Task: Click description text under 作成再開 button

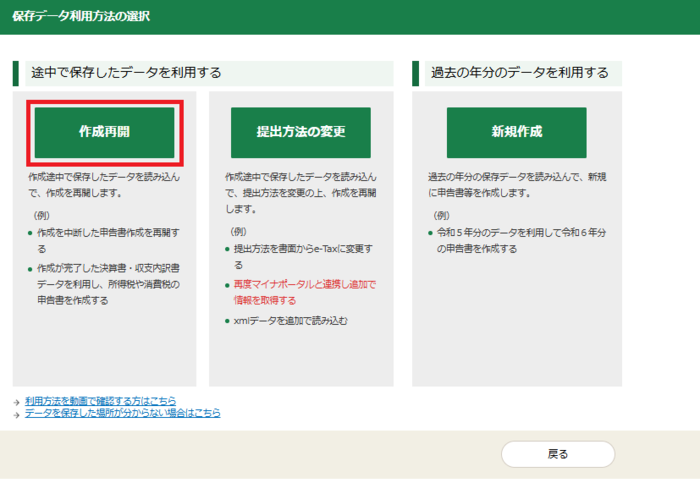Action: tap(104, 185)
